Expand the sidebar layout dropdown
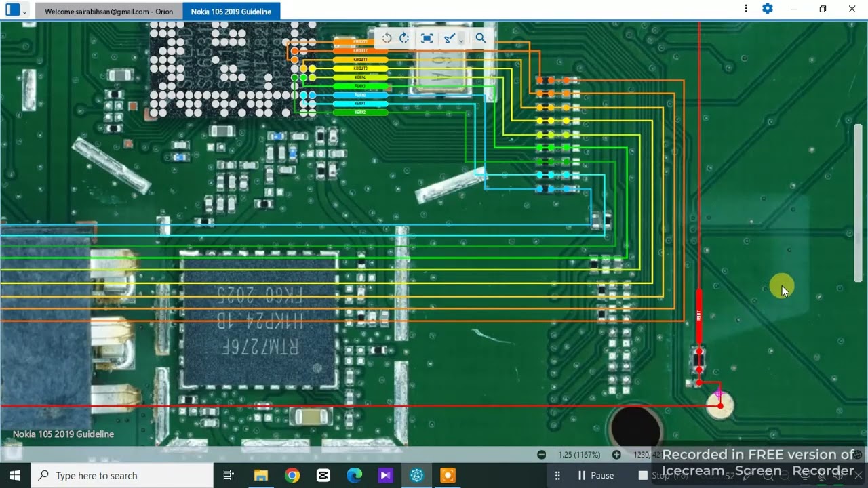 click(x=25, y=11)
